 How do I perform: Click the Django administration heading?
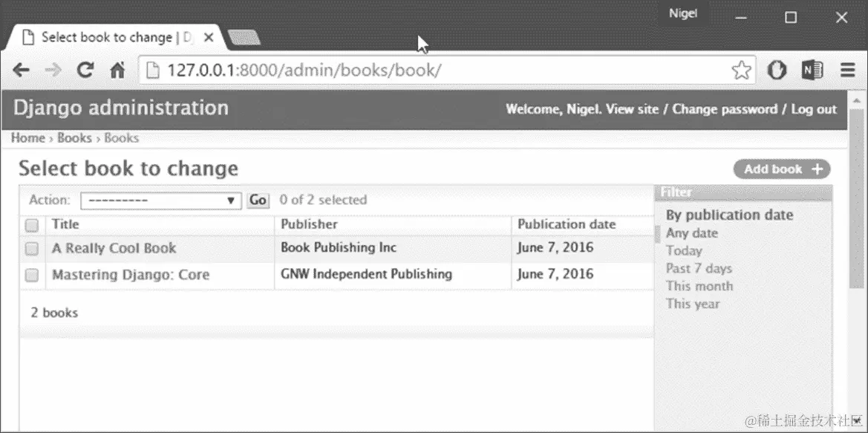click(x=121, y=108)
